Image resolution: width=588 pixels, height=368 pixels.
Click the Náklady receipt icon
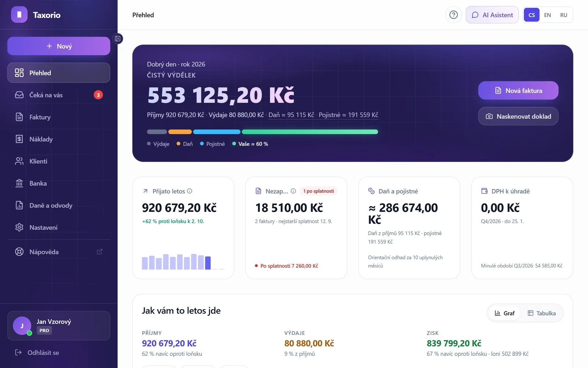point(19,139)
